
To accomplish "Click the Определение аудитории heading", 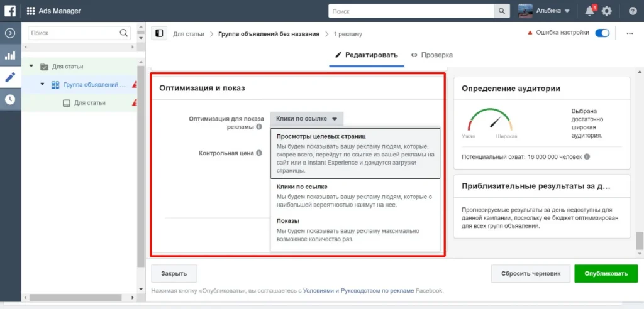I will 511,88.
